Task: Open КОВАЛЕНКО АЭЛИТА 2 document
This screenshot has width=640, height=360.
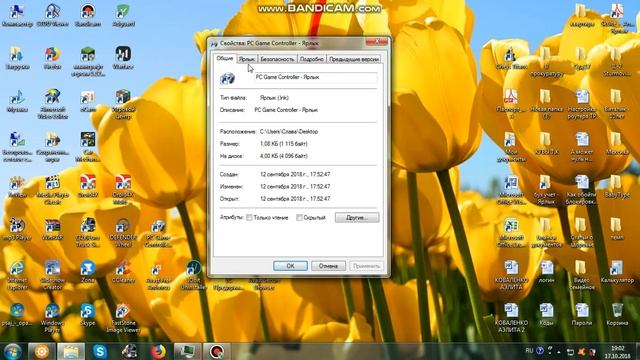Action: click(511, 318)
